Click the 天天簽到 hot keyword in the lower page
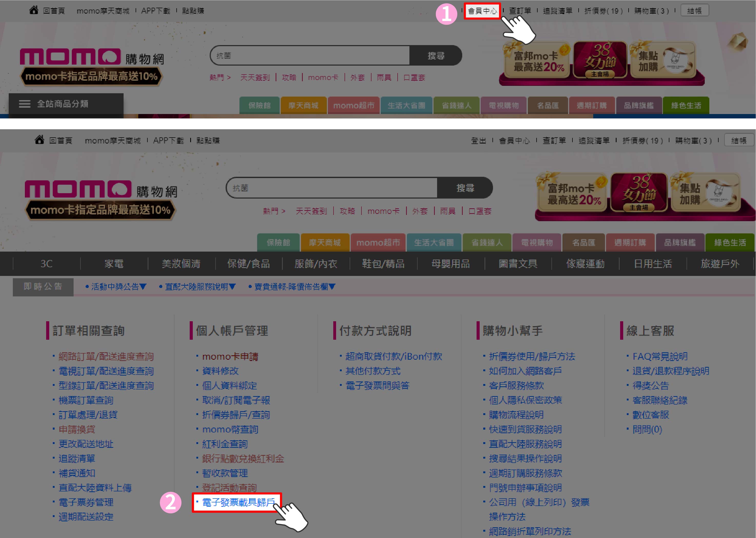This screenshot has height=538, width=756. coord(311,211)
